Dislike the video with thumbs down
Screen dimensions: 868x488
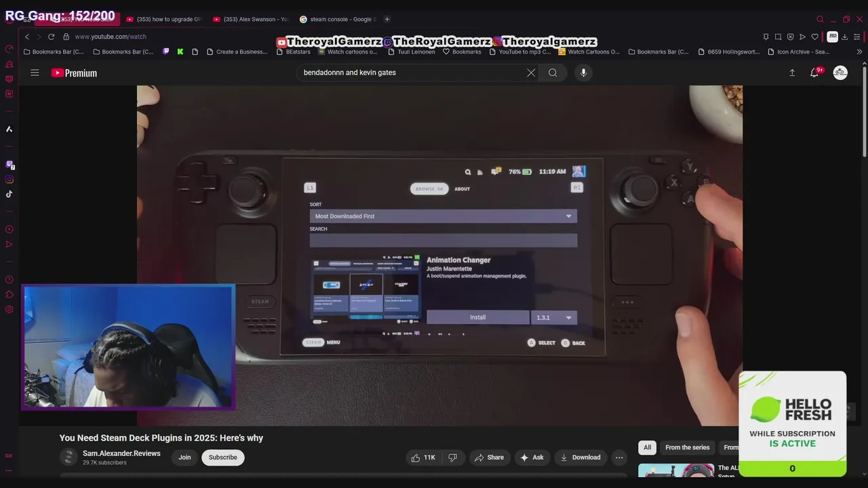452,457
